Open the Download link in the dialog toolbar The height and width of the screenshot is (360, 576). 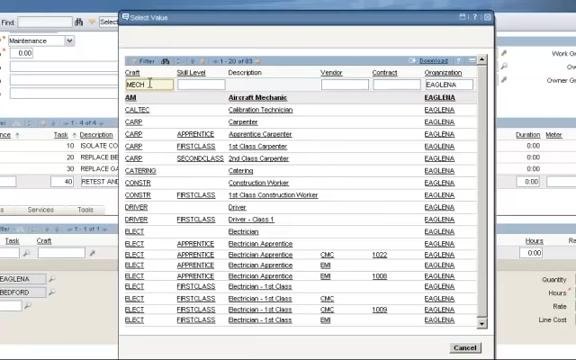tap(433, 61)
